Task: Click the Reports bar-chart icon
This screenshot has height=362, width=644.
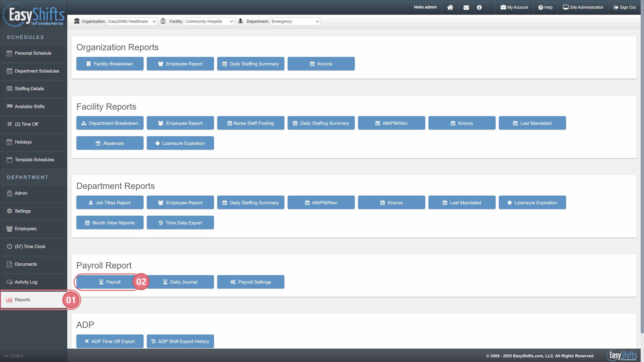Action: pyautogui.click(x=9, y=299)
